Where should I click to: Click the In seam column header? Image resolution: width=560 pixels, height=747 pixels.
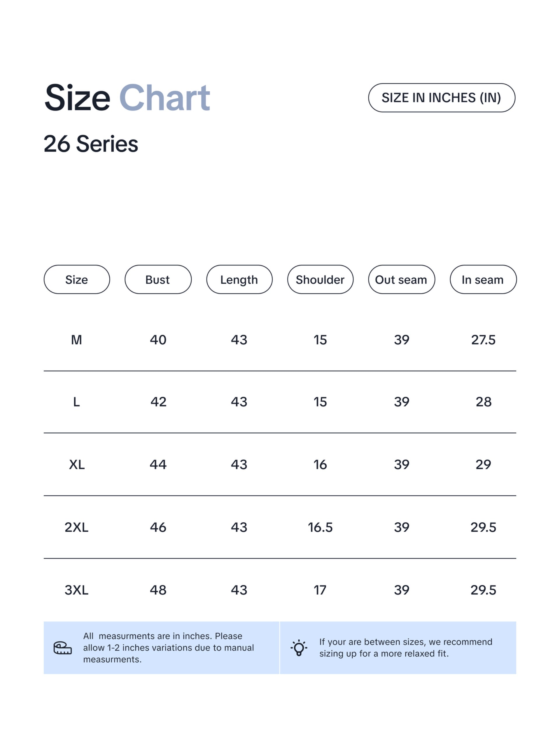[483, 279]
